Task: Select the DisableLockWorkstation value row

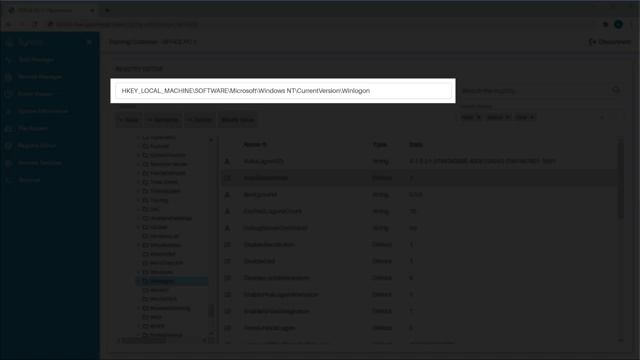Action: click(x=420, y=278)
